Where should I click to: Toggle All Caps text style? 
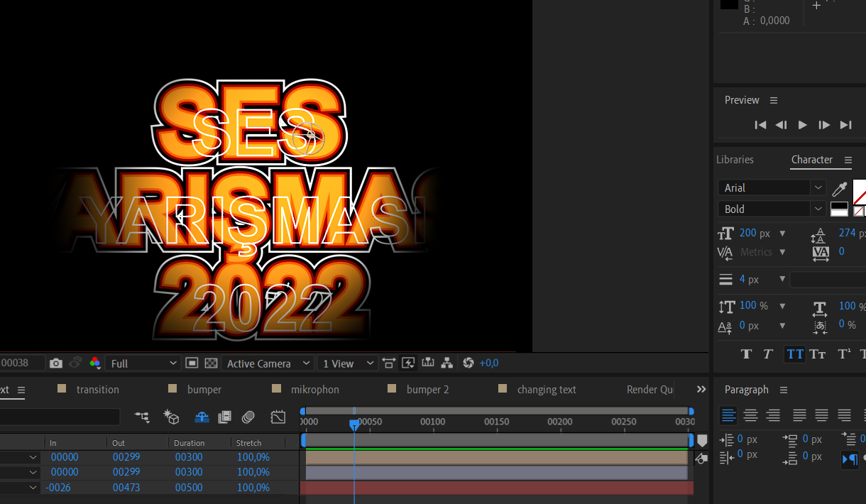[x=795, y=354]
